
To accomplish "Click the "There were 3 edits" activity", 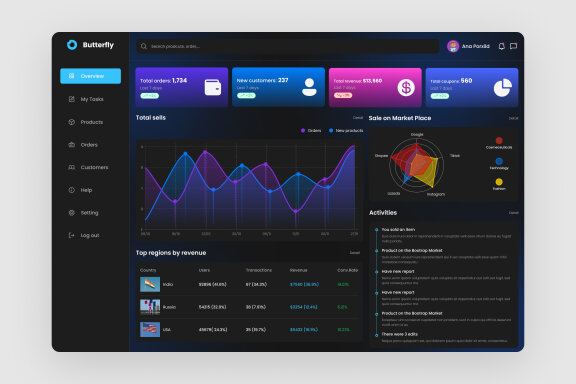I will point(400,334).
